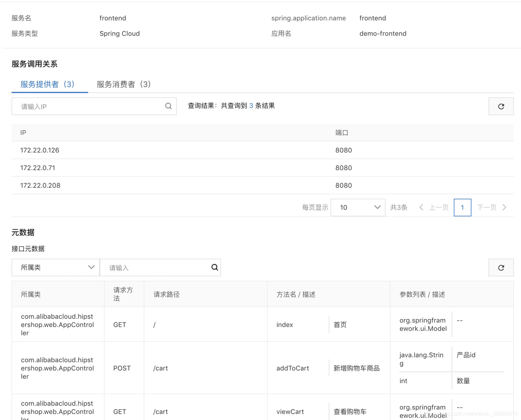Click the previous page chevron arrow

coord(421,207)
